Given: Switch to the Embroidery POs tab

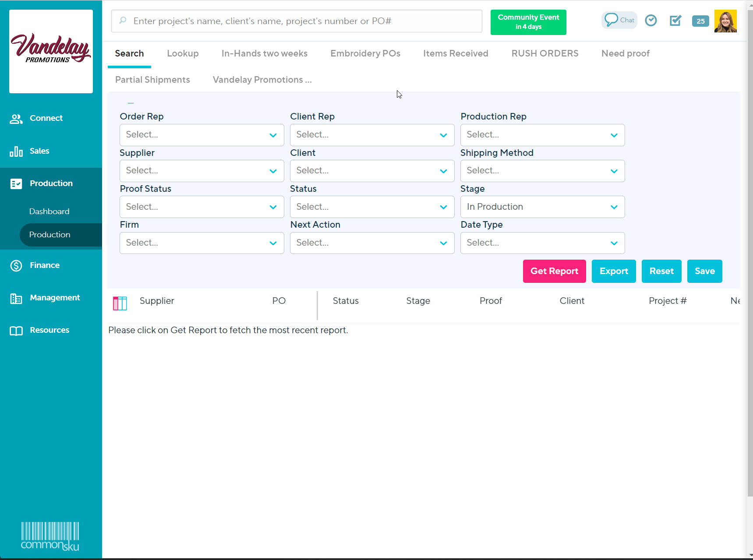Looking at the screenshot, I should [x=365, y=53].
